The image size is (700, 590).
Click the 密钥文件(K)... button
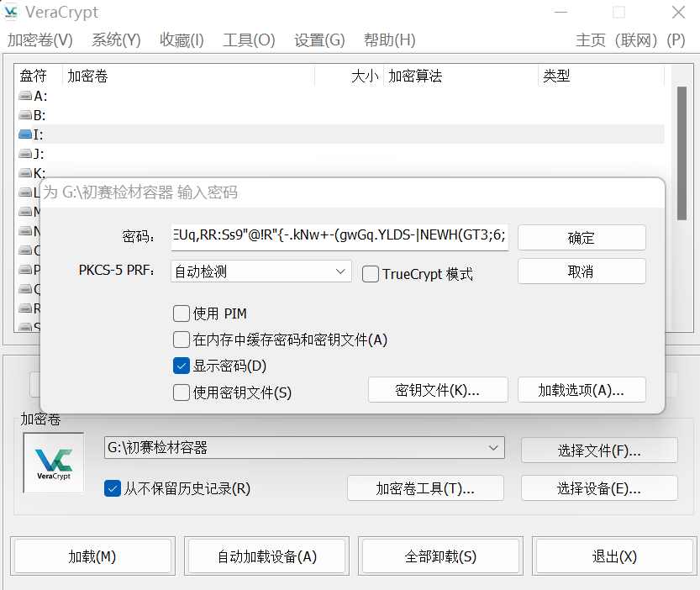pos(437,390)
